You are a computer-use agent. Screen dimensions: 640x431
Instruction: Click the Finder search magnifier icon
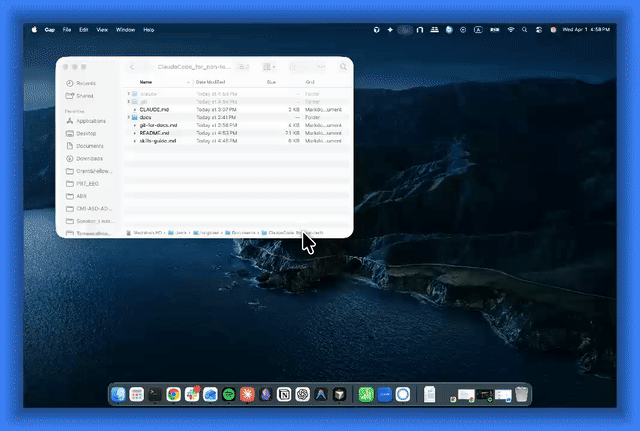click(x=343, y=67)
